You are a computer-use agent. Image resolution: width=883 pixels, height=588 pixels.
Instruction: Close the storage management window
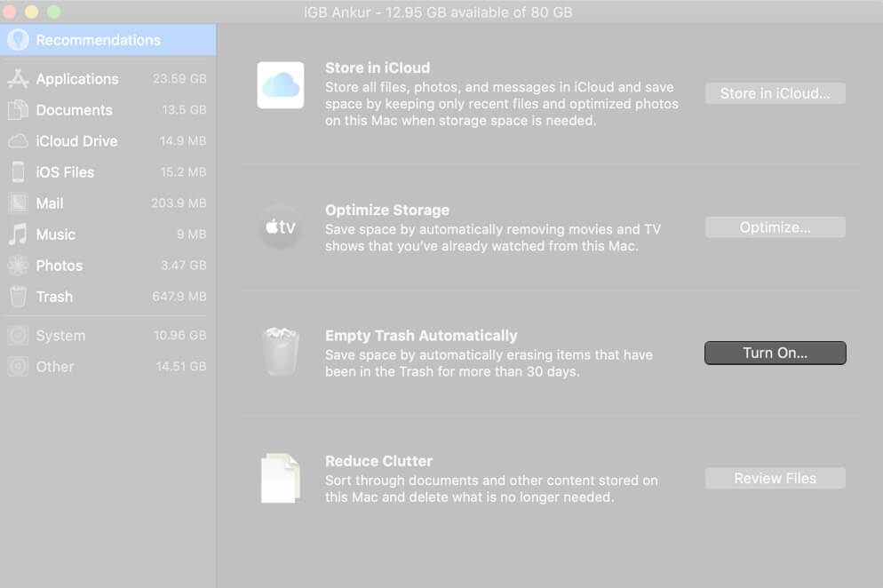tap(10, 12)
